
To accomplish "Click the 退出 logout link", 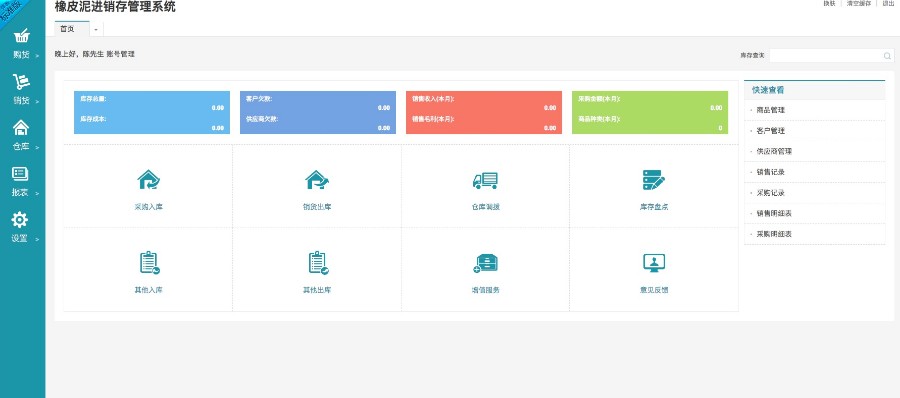I will (x=889, y=3).
